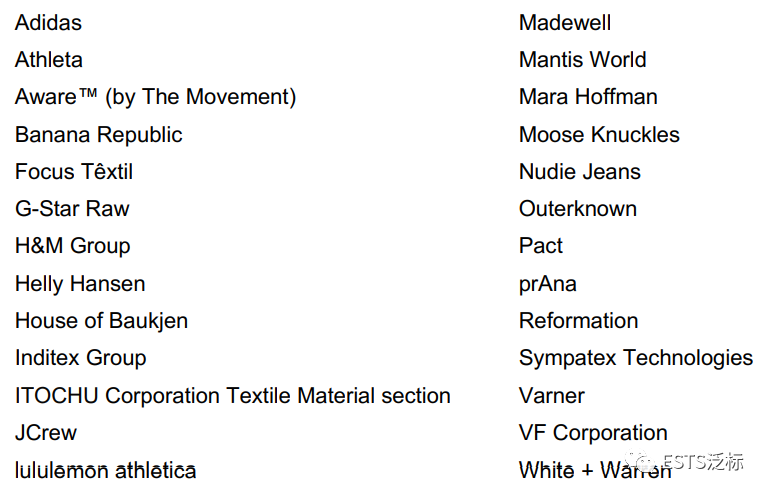The width and height of the screenshot is (768, 495).
Task: Click on Helly Hansen
Action: tap(80, 284)
